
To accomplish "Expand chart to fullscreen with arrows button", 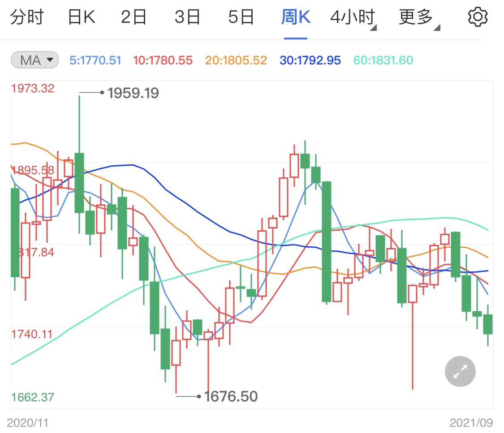I will tap(460, 371).
